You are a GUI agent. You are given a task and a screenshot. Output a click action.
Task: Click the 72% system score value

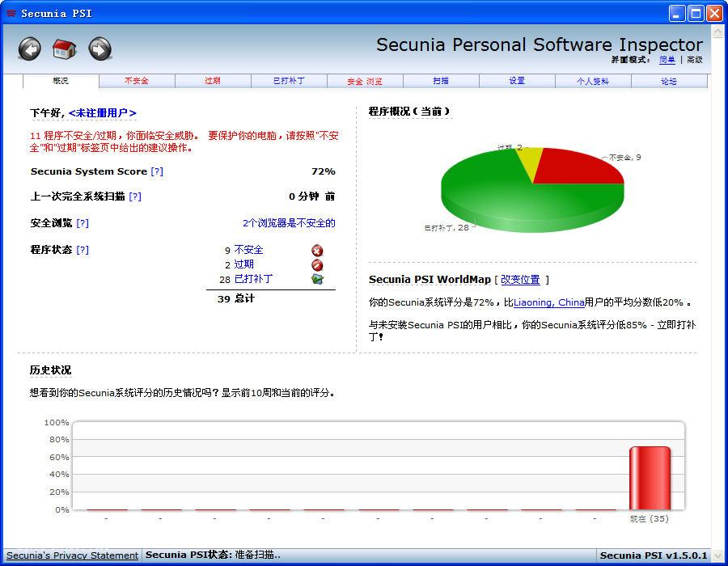tap(323, 171)
